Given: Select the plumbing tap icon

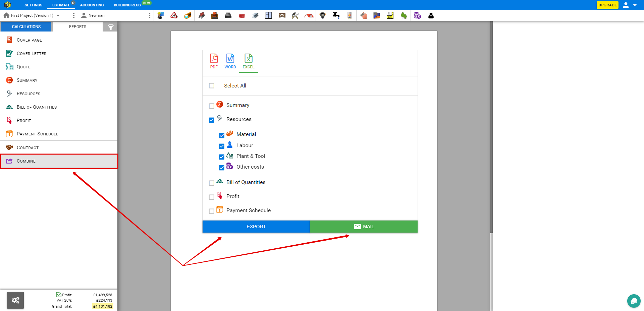Looking at the screenshot, I should click(x=336, y=15).
